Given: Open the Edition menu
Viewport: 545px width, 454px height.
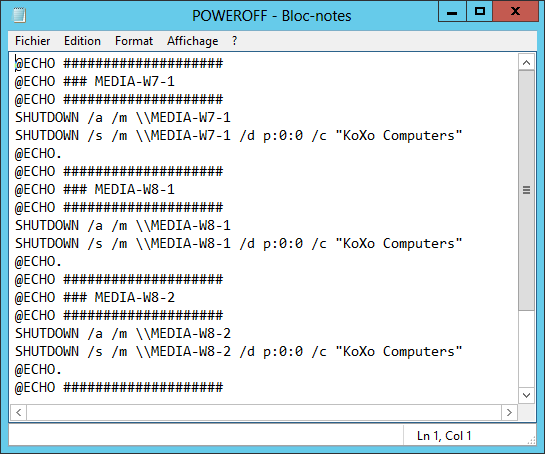Looking at the screenshot, I should (82, 41).
